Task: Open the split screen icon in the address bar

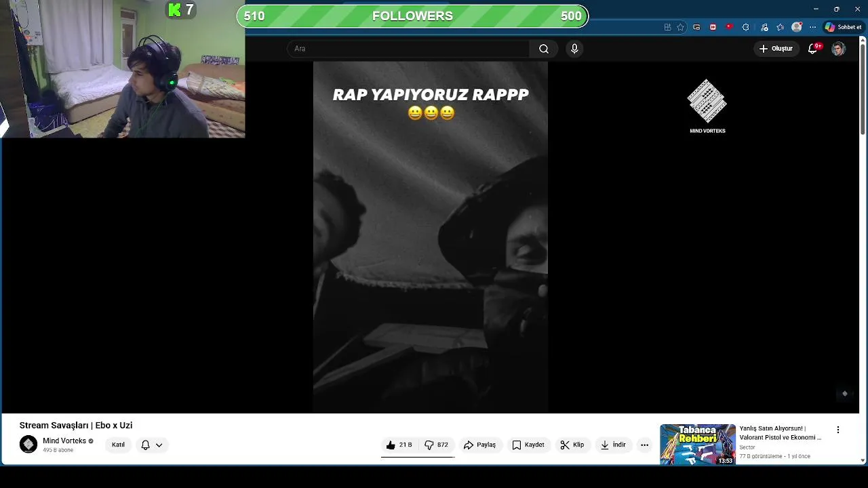Action: [x=668, y=27]
